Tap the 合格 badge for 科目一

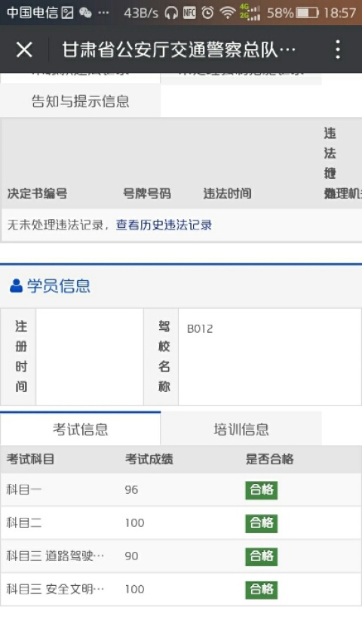tap(262, 490)
